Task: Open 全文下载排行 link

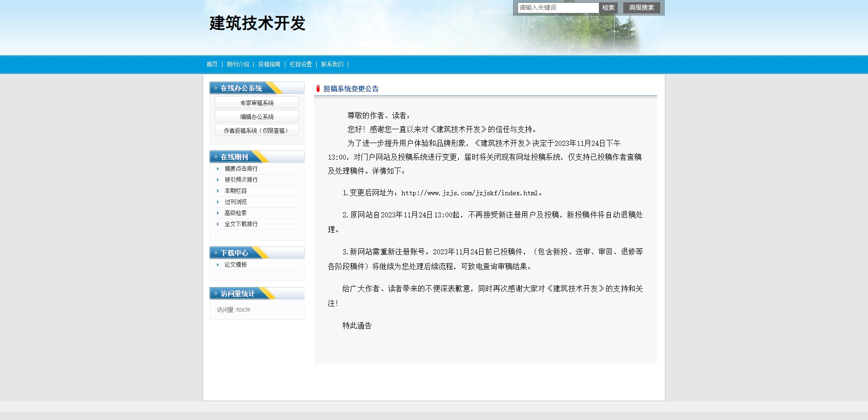Action: click(241, 224)
